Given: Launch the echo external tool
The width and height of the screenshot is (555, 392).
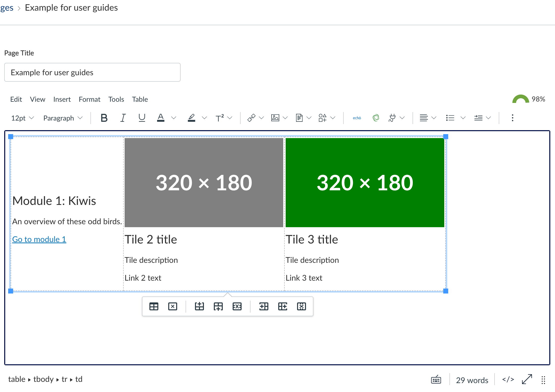Looking at the screenshot, I should point(357,118).
